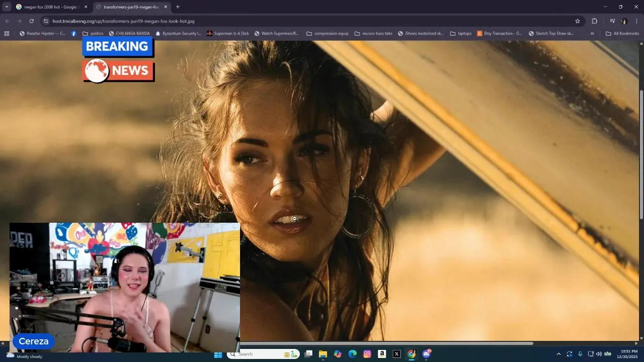Open the iShoes motorized sk... bookmark
The image size is (644, 362).
tap(421, 34)
